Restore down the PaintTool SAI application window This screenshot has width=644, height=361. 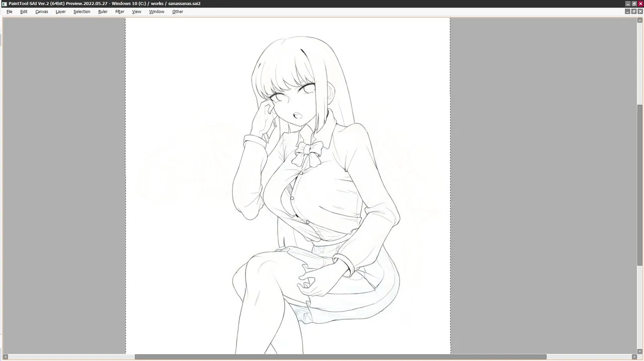pos(634,4)
